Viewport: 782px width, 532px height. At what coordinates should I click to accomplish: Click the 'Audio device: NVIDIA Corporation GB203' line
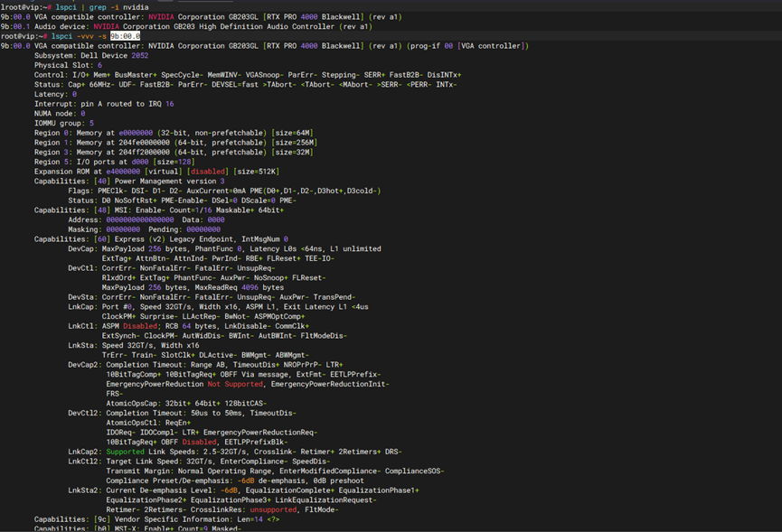point(186,26)
